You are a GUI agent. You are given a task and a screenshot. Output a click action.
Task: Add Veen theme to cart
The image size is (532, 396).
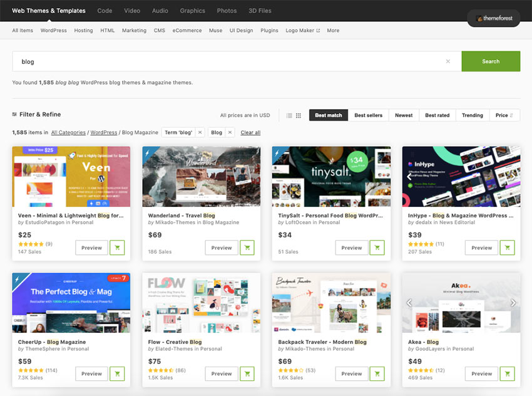point(117,247)
